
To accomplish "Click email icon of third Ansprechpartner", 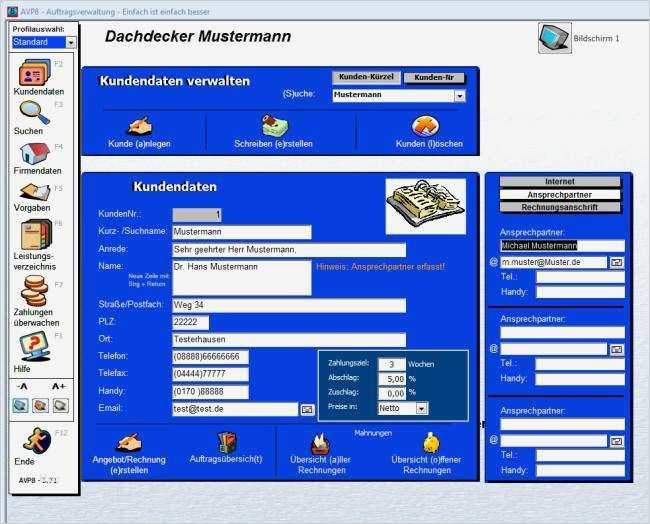I will coord(616,442).
